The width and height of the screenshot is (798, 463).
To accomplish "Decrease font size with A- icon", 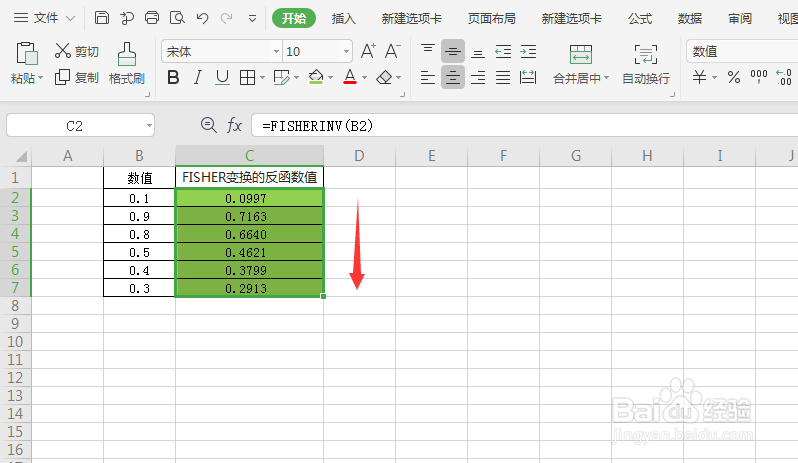I will coord(392,51).
